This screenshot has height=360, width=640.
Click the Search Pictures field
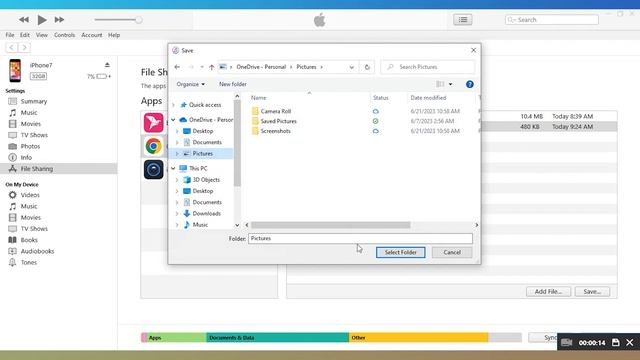[x=428, y=67]
